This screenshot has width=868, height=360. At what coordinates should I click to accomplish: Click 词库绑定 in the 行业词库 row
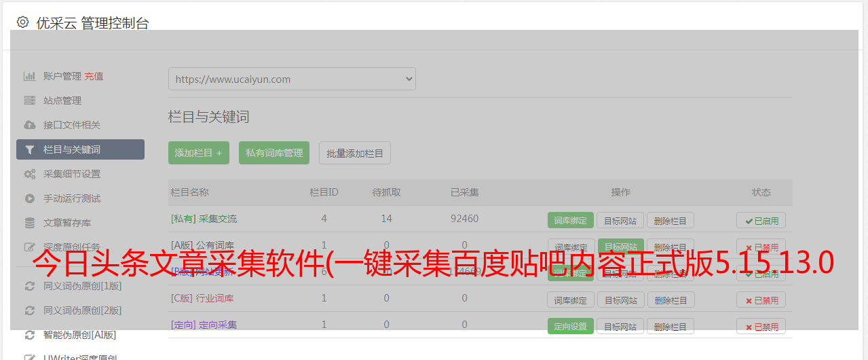pos(571,300)
